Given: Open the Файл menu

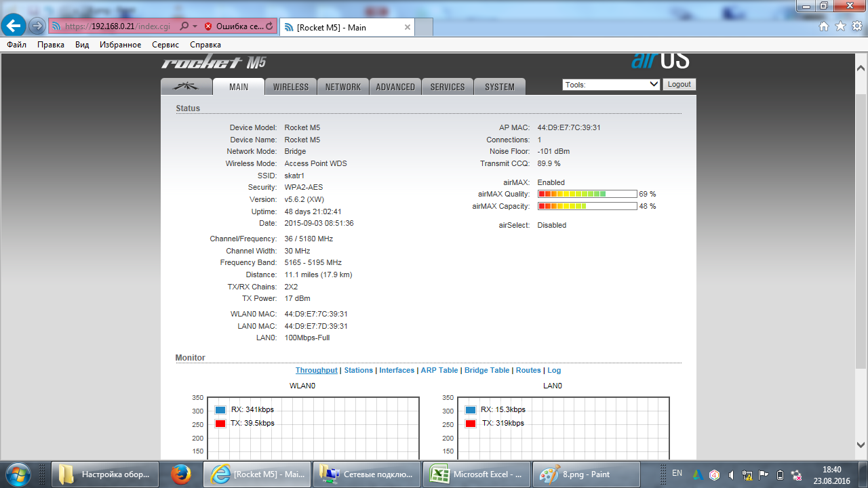Looking at the screenshot, I should tap(17, 45).
